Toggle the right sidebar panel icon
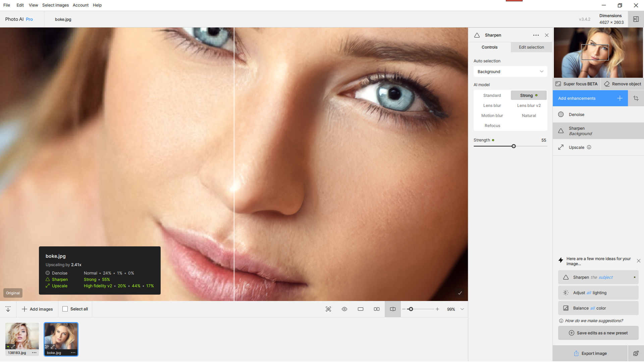The height and width of the screenshot is (362, 644). [636, 19]
